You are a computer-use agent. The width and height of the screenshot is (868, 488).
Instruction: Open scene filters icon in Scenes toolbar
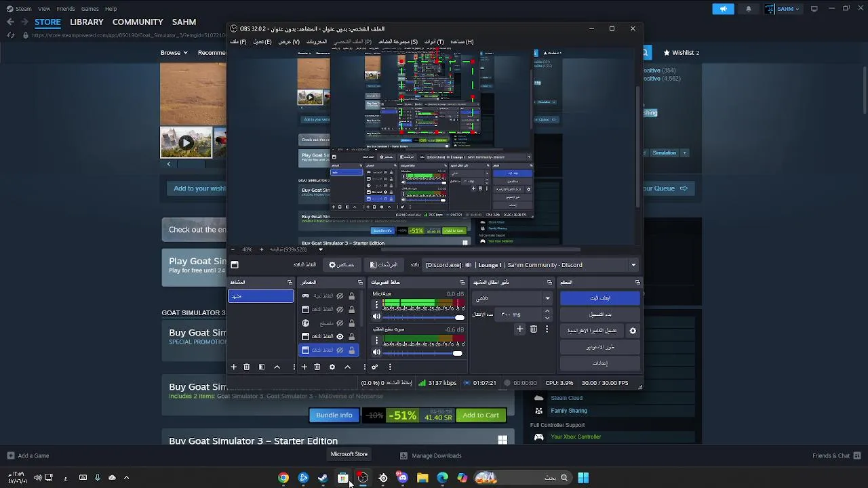[x=262, y=367]
